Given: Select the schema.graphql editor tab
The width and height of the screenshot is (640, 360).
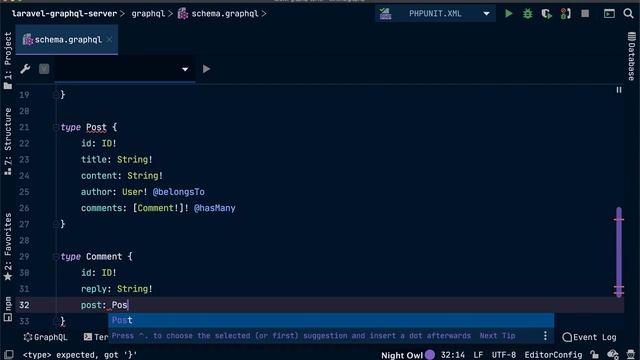Looking at the screenshot, I should [x=67, y=40].
